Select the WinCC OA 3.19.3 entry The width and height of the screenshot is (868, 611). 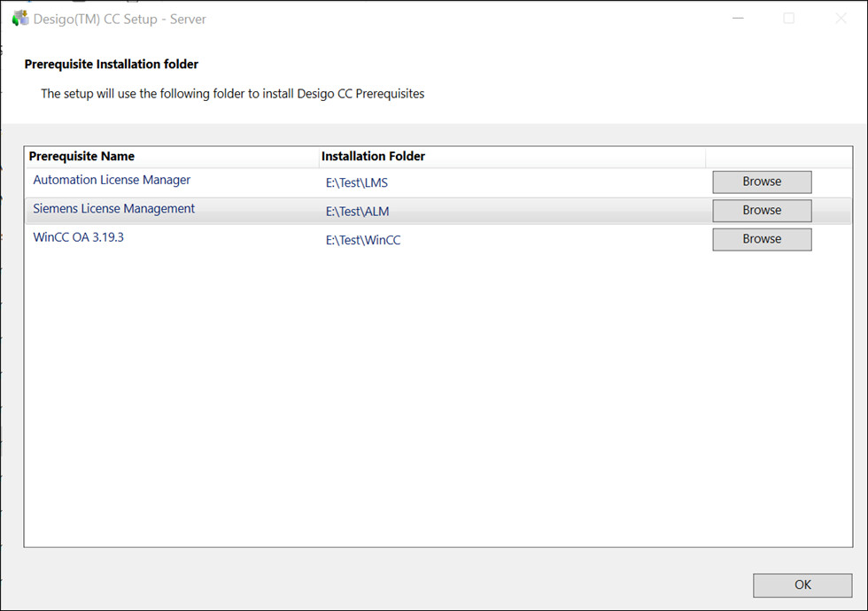pyautogui.click(x=78, y=237)
